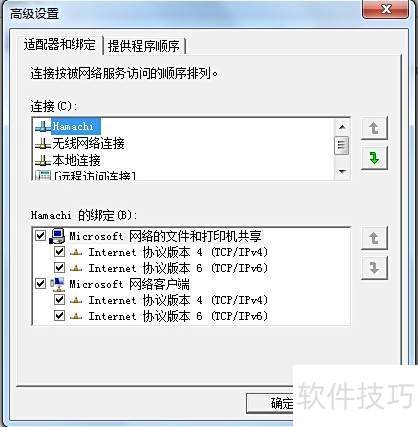Switch to the 提供程序顺序 tab

pos(144,46)
